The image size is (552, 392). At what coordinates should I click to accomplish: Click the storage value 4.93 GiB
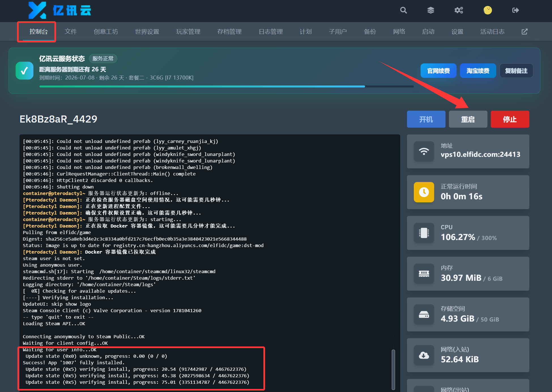[x=457, y=319]
